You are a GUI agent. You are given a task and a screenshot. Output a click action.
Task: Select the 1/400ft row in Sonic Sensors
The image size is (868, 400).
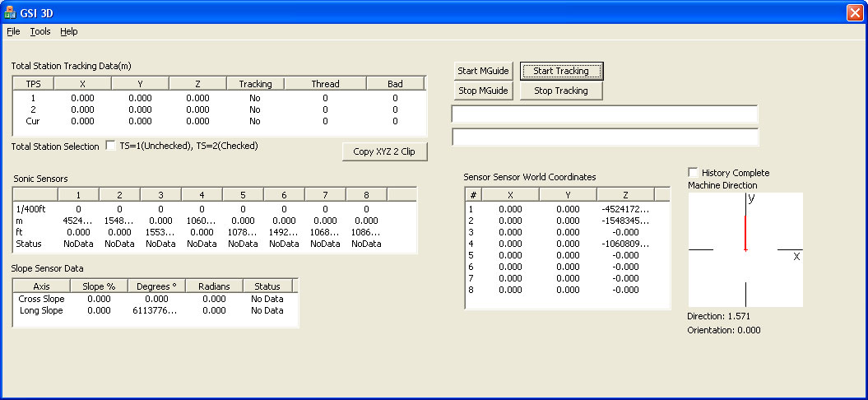pyautogui.click(x=215, y=209)
